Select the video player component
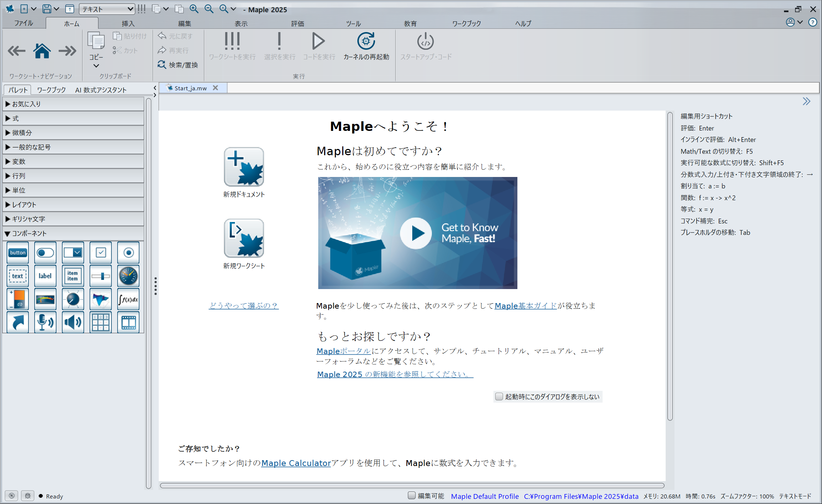Image resolution: width=822 pixels, height=504 pixels. (x=128, y=322)
